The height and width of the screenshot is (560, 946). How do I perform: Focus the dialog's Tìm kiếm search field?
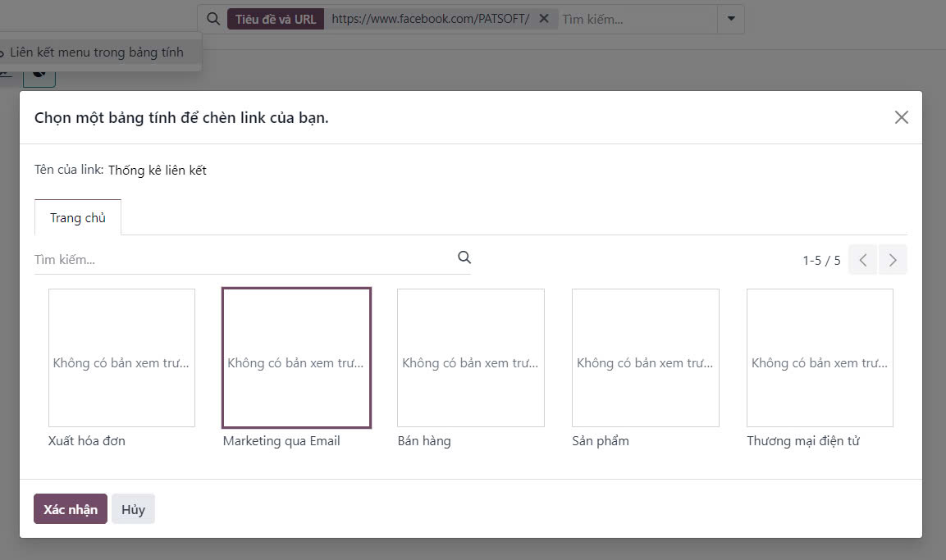click(242, 259)
